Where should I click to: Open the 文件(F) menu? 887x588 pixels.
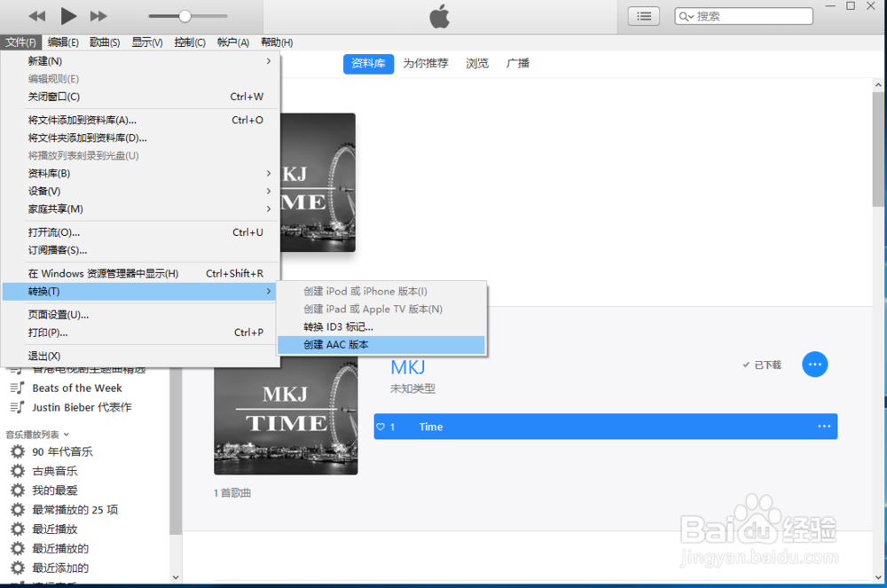coord(21,43)
